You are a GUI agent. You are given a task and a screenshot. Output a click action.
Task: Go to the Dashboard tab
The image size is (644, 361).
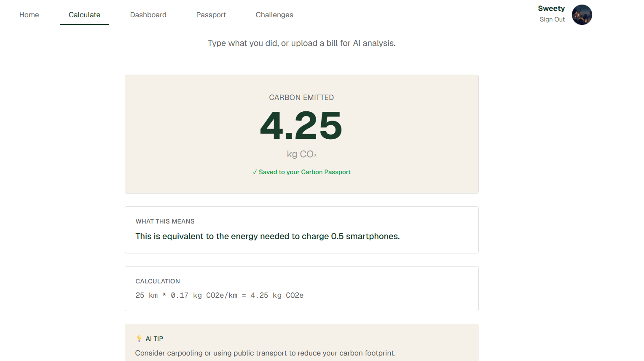(148, 15)
